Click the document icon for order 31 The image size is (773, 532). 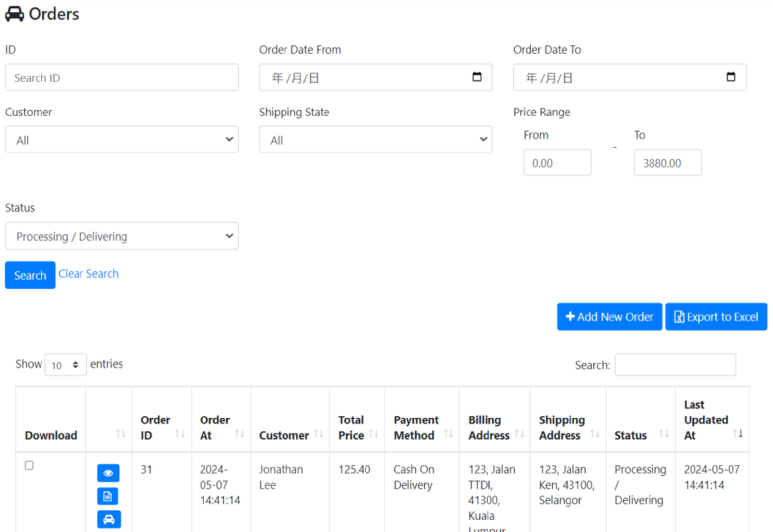click(108, 496)
